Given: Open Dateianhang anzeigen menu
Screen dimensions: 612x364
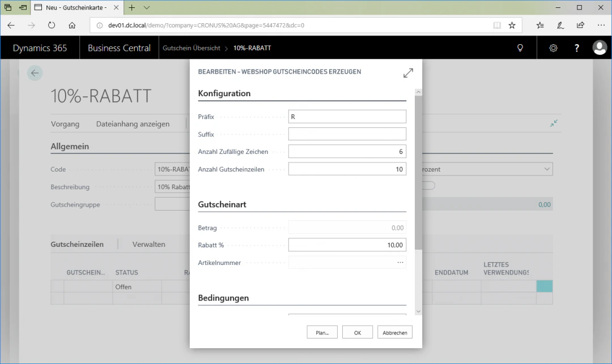Looking at the screenshot, I should click(x=133, y=124).
